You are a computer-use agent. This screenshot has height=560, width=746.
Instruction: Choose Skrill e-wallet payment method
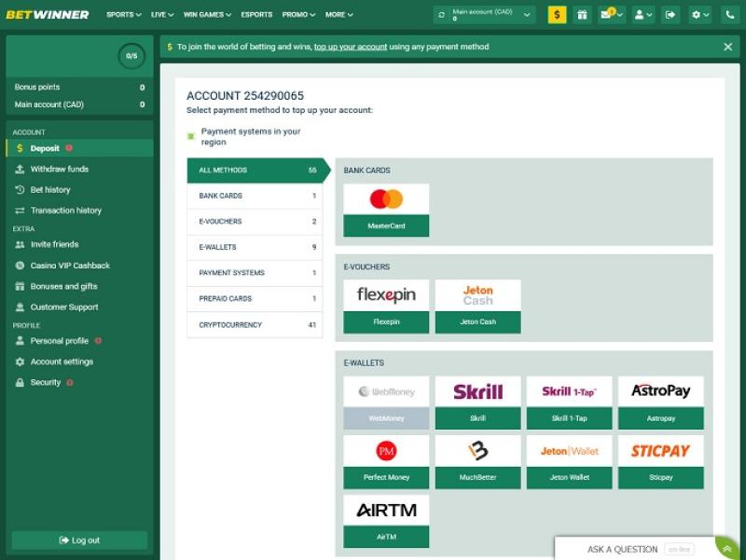(x=477, y=403)
